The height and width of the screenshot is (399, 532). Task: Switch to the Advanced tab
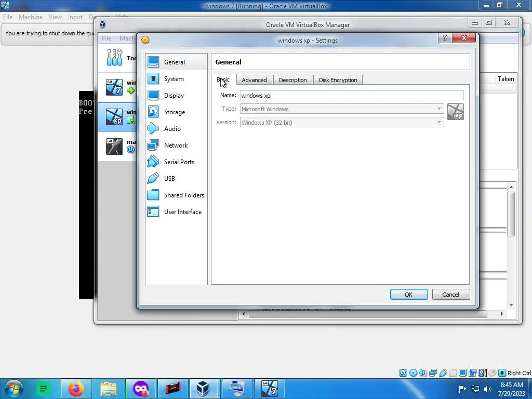click(x=254, y=80)
